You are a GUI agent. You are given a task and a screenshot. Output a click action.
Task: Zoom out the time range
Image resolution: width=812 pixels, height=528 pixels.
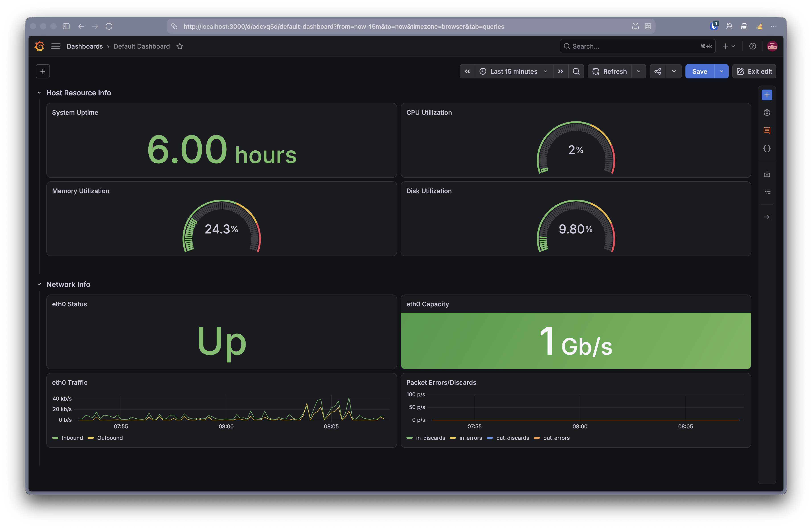[x=576, y=71]
